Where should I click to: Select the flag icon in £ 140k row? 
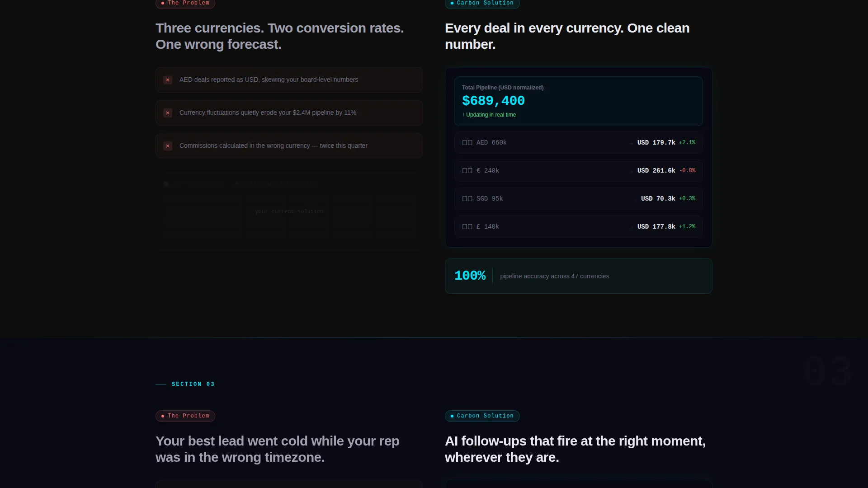click(x=467, y=227)
